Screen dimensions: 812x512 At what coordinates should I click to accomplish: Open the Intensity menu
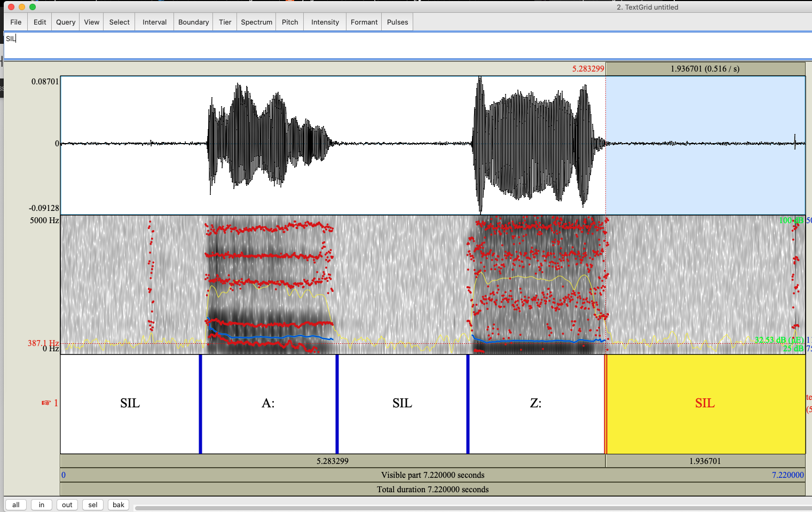325,22
